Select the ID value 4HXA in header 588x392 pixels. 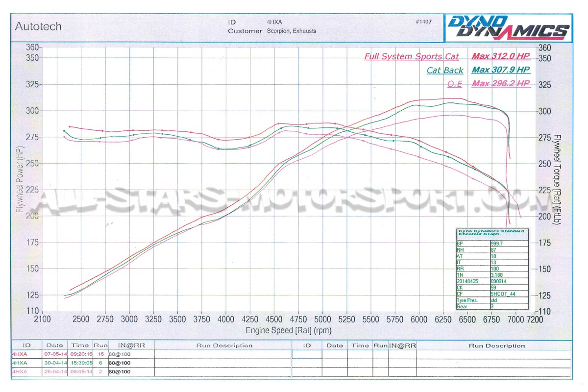point(274,22)
